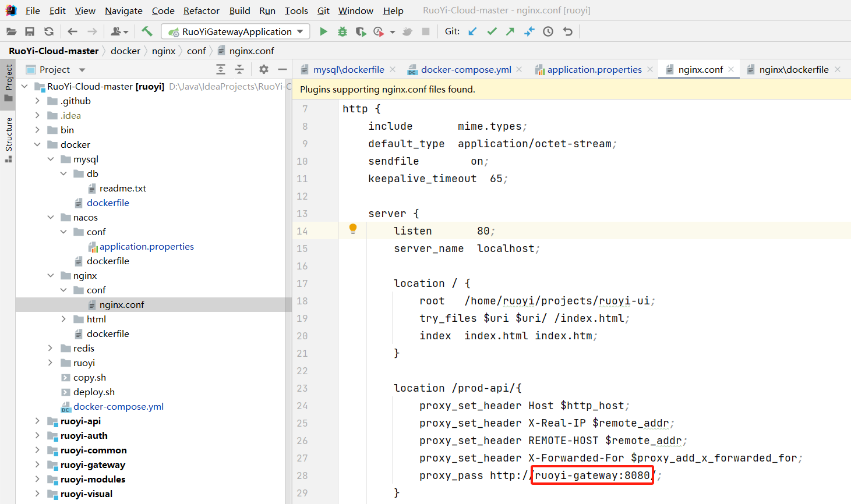Open the Structure tool window
This screenshot has width=851, height=504.
[x=8, y=140]
